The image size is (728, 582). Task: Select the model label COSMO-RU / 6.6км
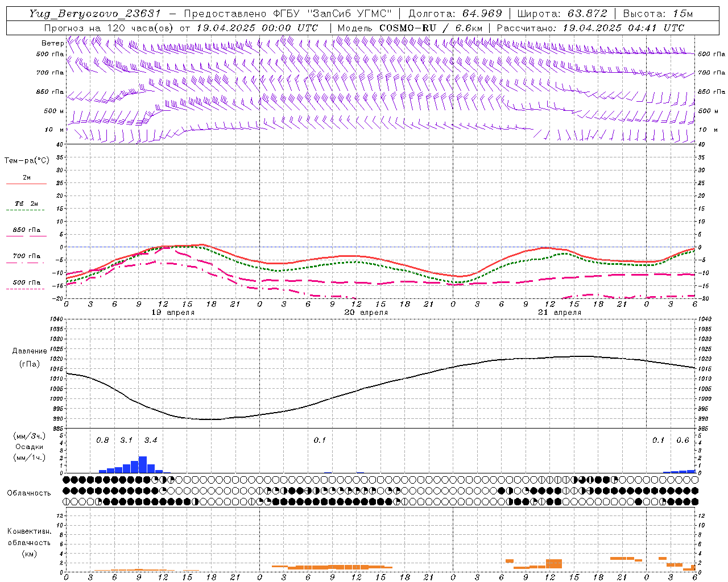click(x=431, y=28)
